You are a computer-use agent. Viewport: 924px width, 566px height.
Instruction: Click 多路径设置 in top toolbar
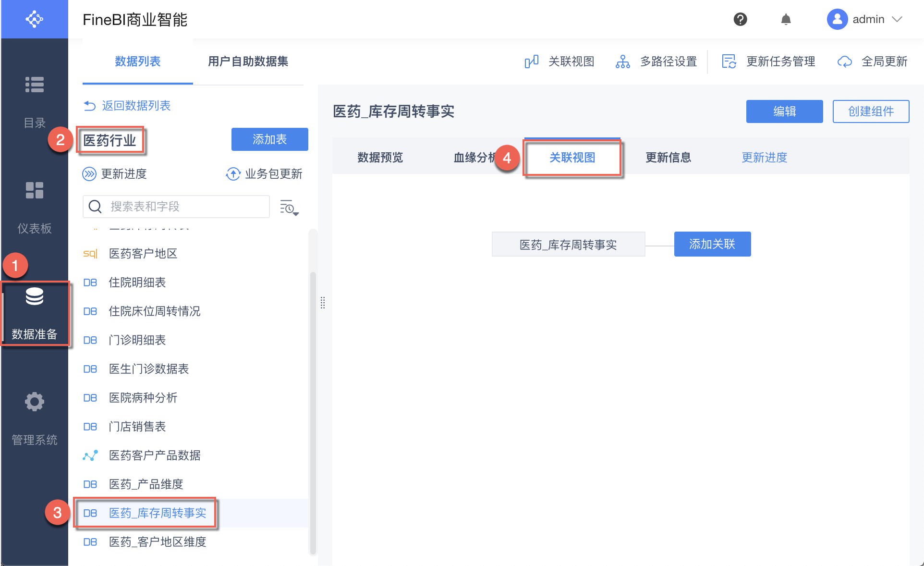point(668,62)
